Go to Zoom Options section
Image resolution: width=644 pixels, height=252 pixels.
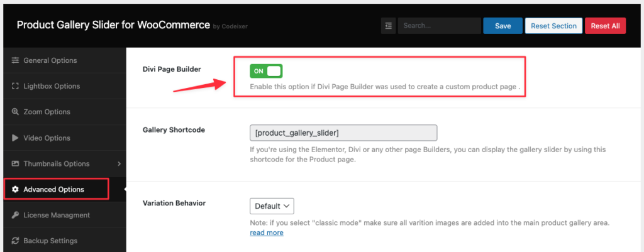coord(65,112)
